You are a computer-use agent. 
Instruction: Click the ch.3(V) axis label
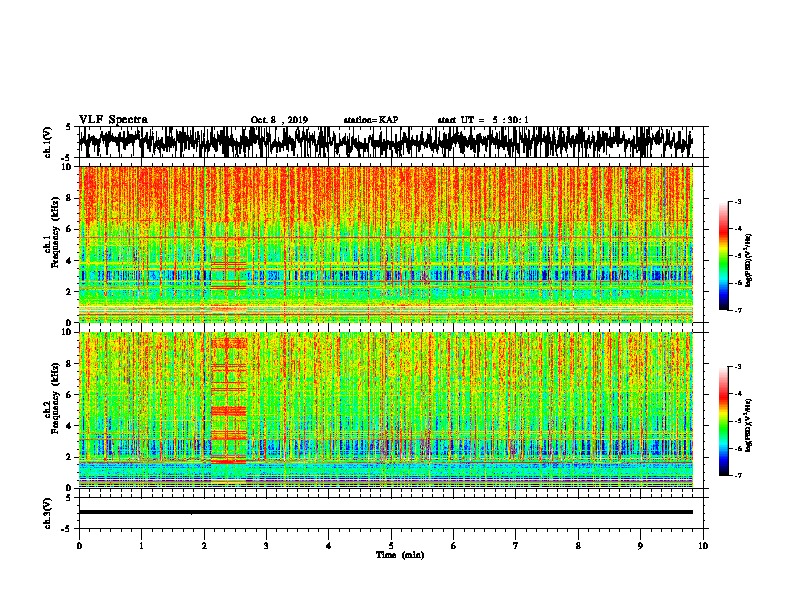point(48,513)
